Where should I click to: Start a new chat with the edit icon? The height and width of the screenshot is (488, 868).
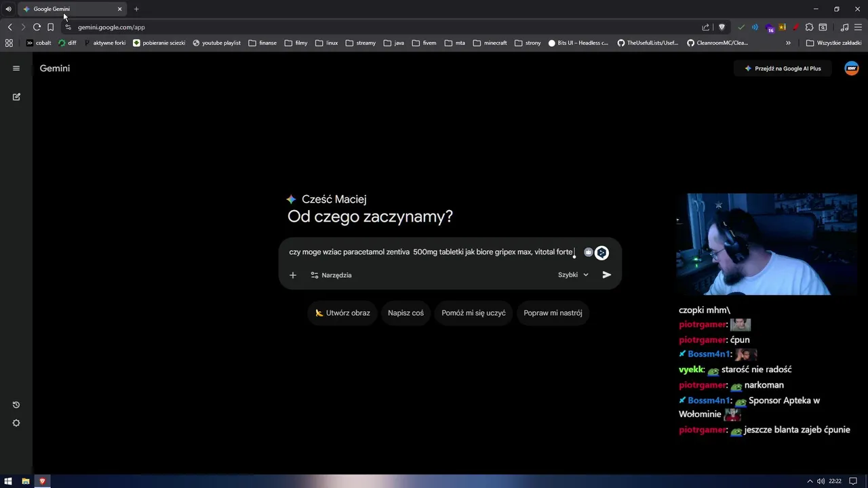[16, 97]
